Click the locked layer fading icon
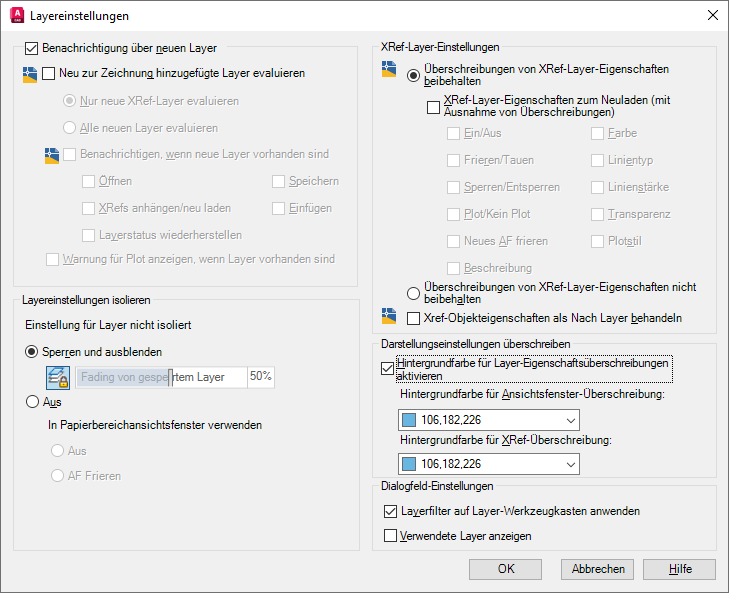729x593 pixels. 58,377
